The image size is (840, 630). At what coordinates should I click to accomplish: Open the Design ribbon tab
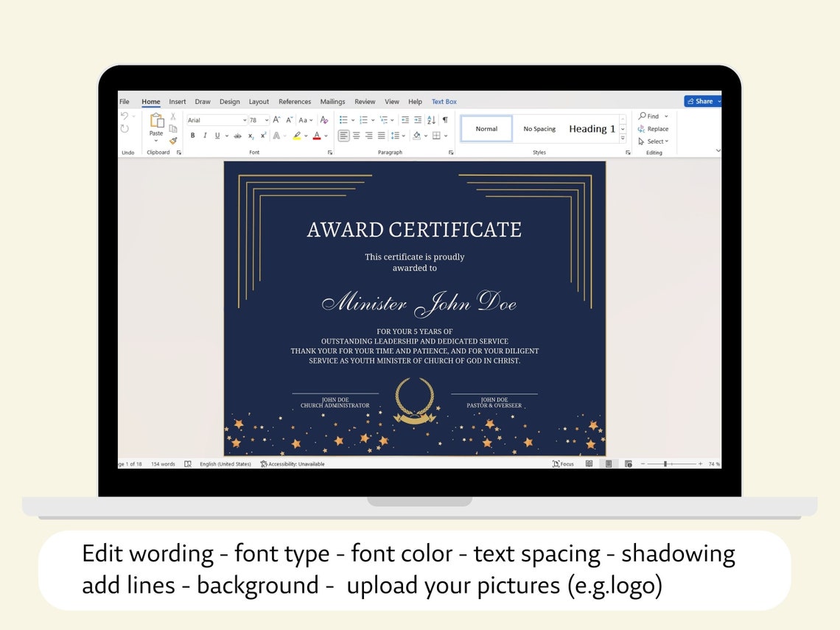pos(229,101)
